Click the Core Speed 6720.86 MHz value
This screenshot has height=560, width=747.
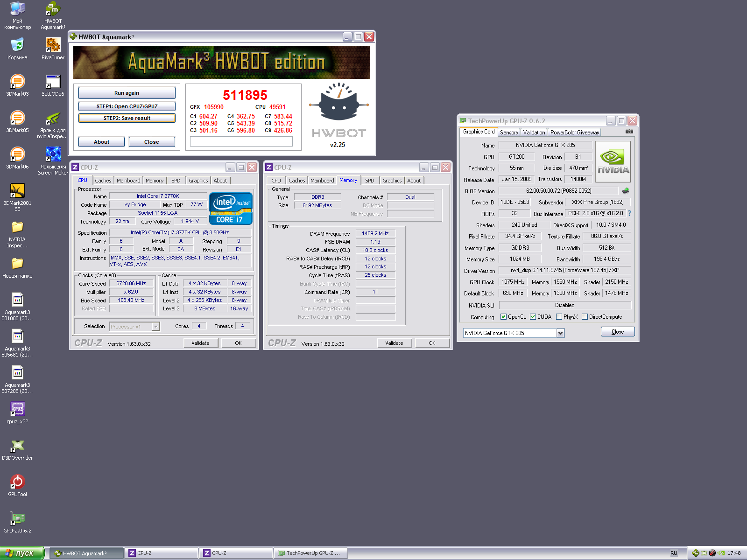131,283
